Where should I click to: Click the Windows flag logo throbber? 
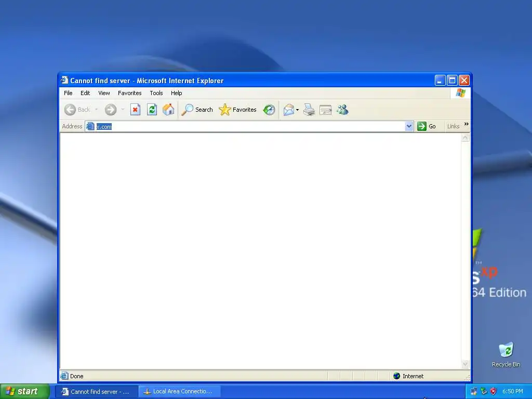[460, 93]
